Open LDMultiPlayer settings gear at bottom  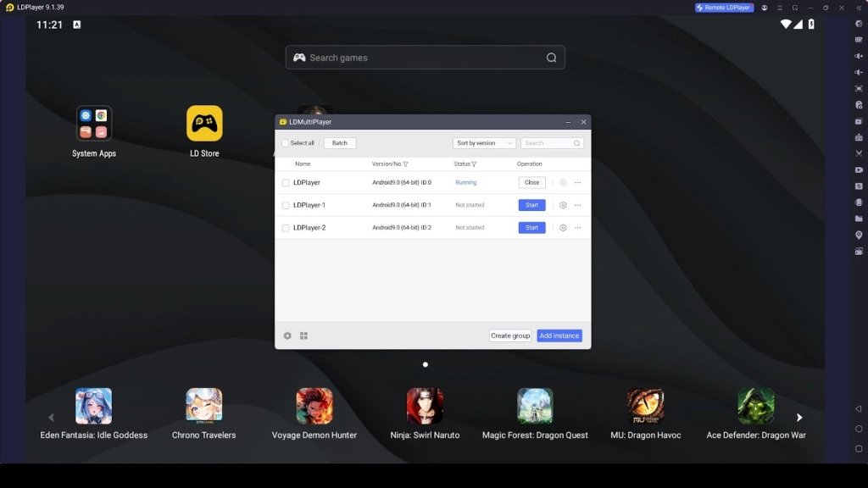[x=287, y=335]
